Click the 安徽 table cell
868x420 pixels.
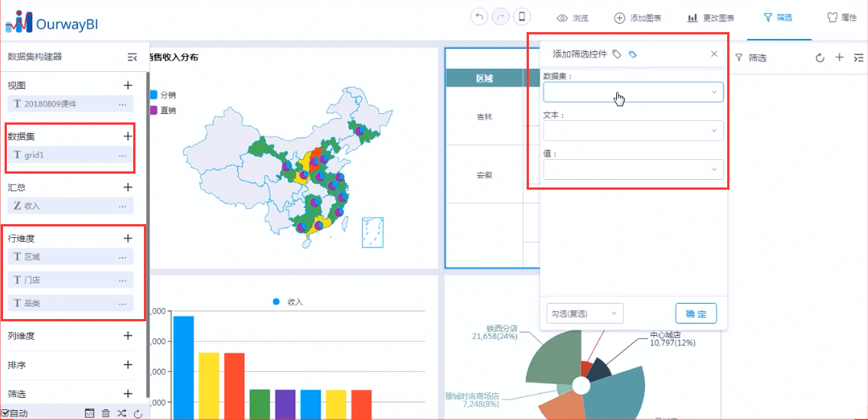pos(485,175)
